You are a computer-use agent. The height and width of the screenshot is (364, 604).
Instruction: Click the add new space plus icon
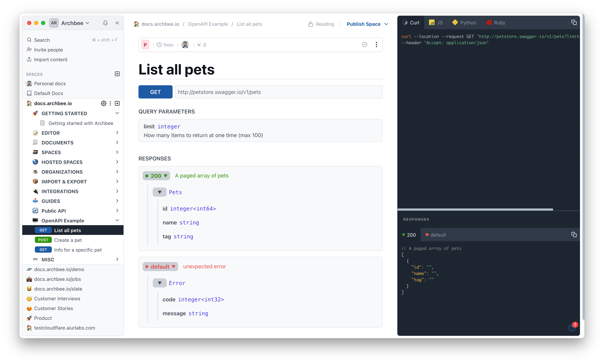117,74
